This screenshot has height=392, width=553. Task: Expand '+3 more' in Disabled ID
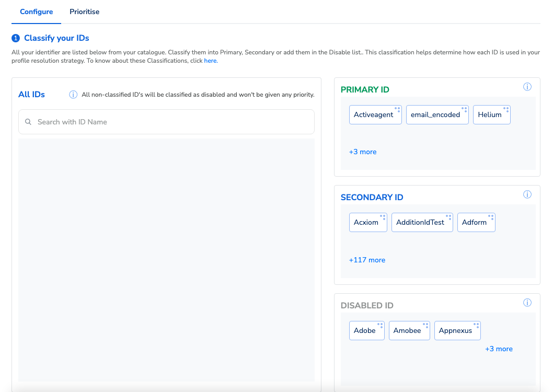[499, 349]
